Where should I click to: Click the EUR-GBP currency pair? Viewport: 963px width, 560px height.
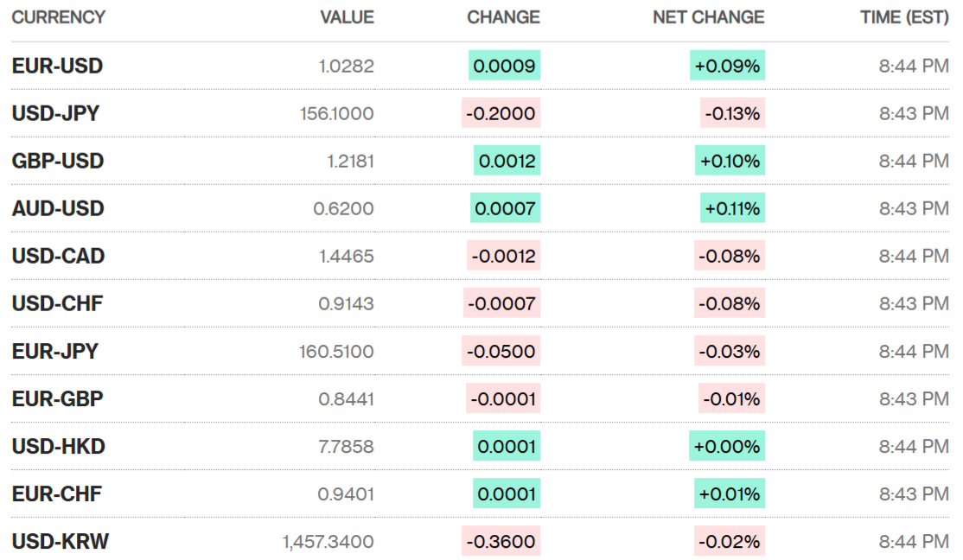coord(57,399)
